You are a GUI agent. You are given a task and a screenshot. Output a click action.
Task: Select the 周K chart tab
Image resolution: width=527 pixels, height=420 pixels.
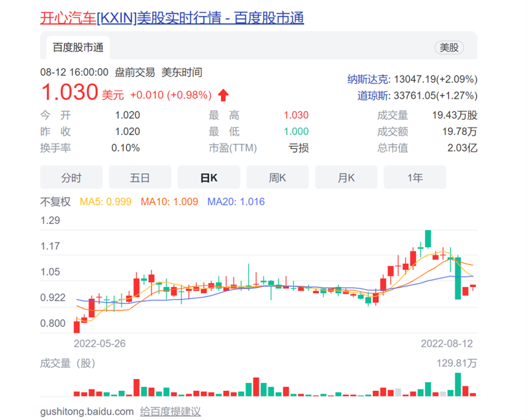pyautogui.click(x=278, y=177)
